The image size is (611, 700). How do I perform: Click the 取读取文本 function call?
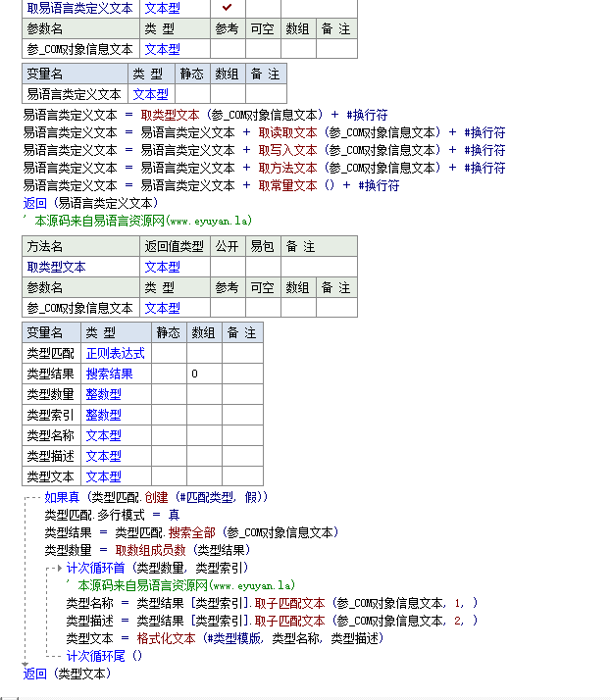[x=287, y=132]
